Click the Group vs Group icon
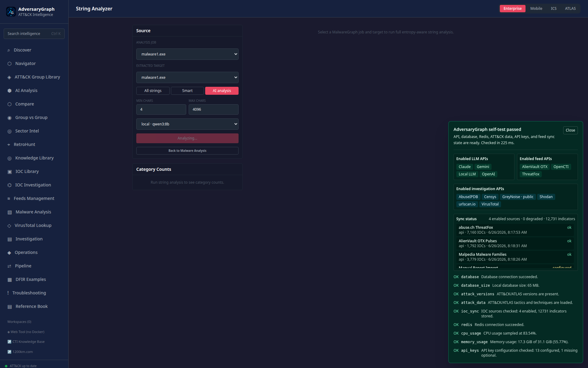The image size is (588, 368). (x=9, y=118)
